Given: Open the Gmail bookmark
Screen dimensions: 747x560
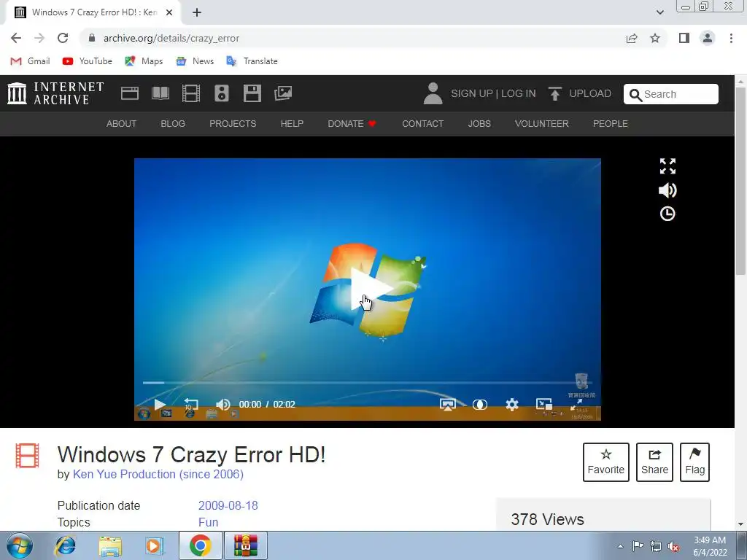Looking at the screenshot, I should pyautogui.click(x=30, y=61).
